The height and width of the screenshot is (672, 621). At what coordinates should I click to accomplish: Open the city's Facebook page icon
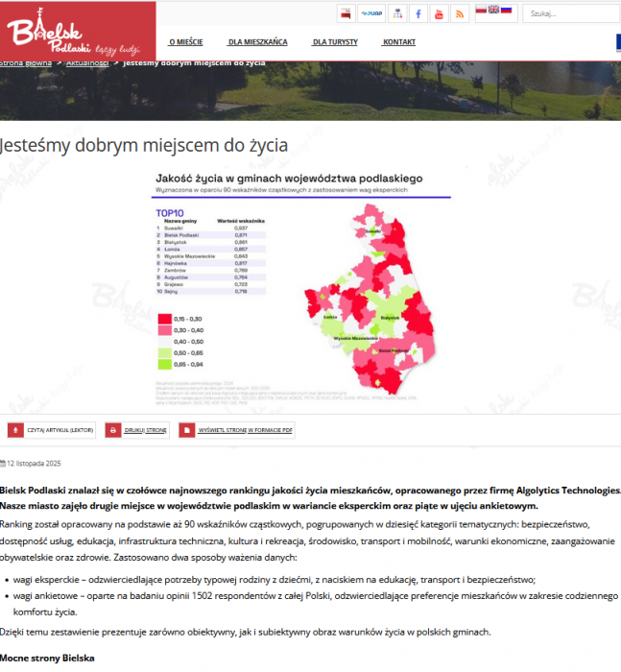(x=418, y=13)
